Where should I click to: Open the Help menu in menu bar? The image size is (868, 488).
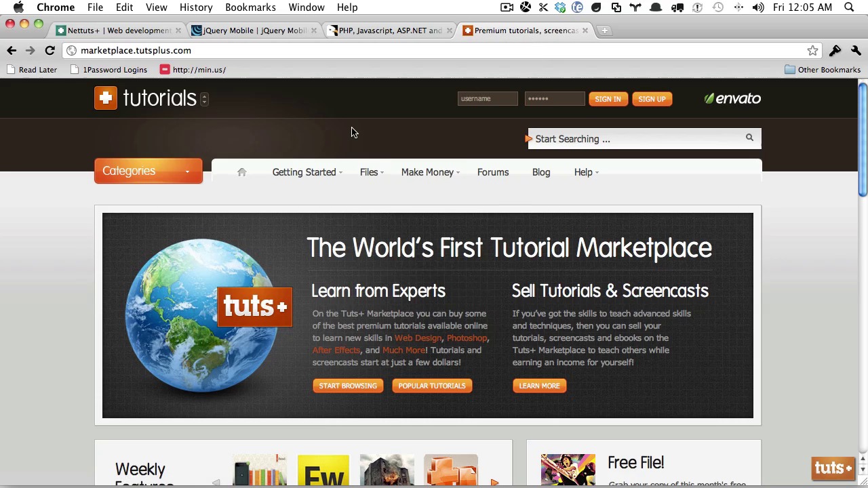pyautogui.click(x=347, y=7)
